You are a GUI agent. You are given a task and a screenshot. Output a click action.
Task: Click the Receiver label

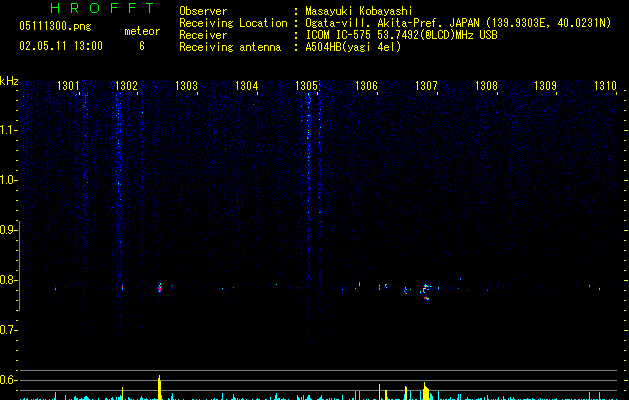(203, 35)
